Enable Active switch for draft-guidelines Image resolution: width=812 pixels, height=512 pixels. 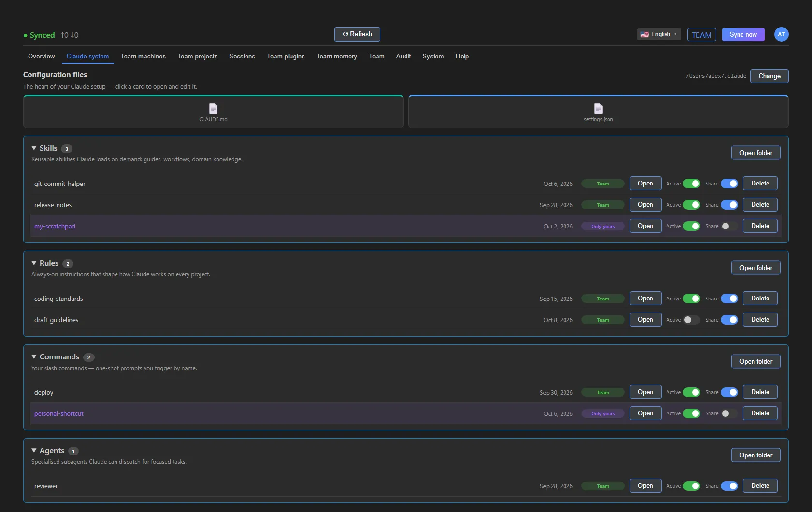[x=691, y=320]
